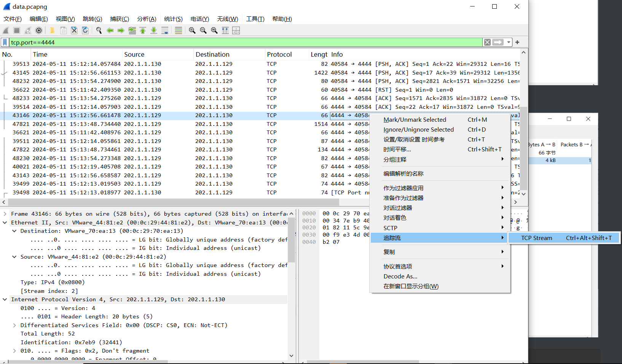The height and width of the screenshot is (364, 622).
Task: Close the capture file using toolbar icon
Action: (x=74, y=30)
